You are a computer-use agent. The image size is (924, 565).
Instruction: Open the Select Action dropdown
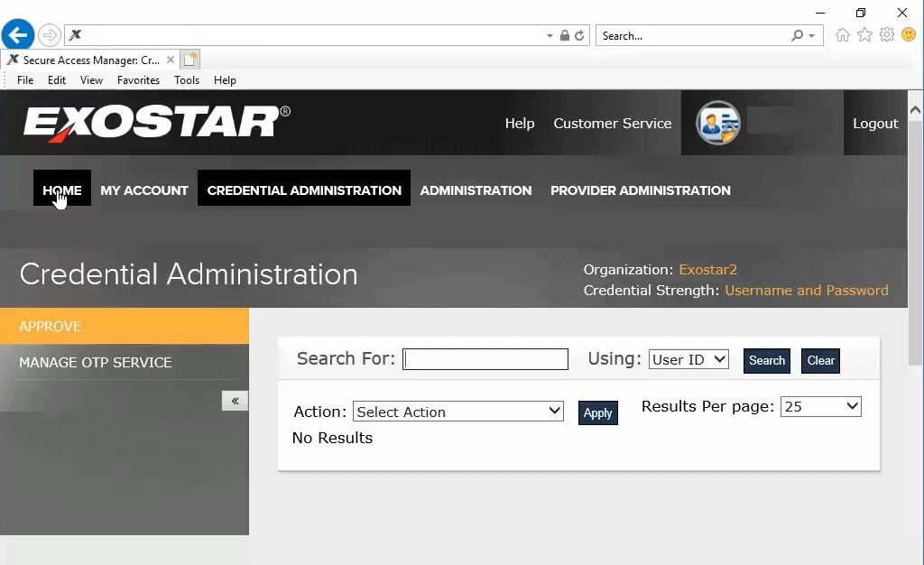pos(457,411)
